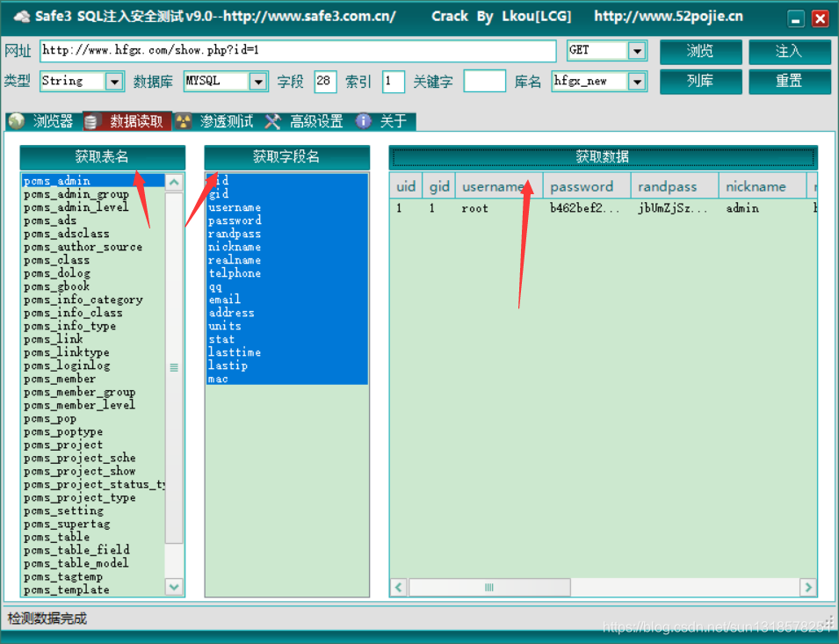839x644 pixels.
Task: Click the gid column header
Action: [x=439, y=186]
